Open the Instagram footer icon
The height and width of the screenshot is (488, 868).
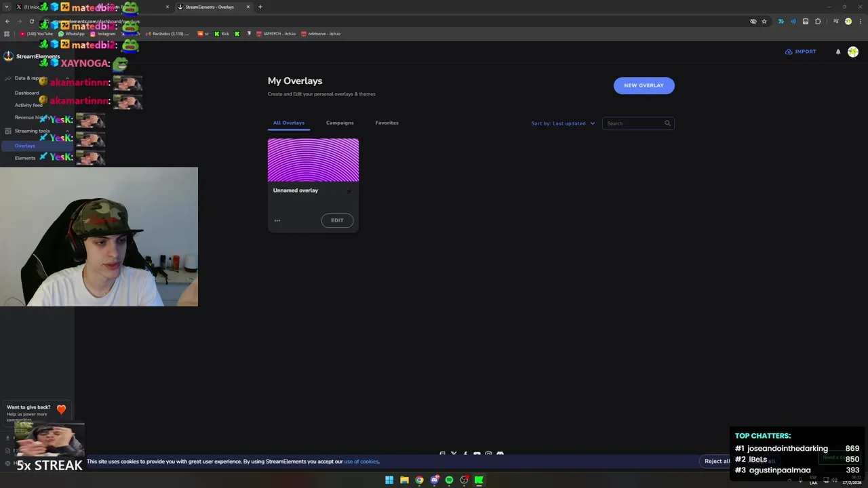click(x=488, y=453)
